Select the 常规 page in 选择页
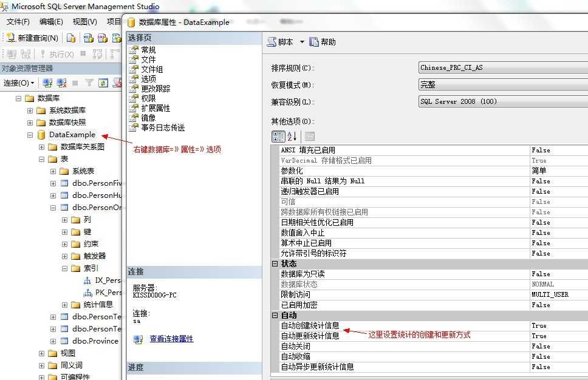 pyautogui.click(x=148, y=50)
